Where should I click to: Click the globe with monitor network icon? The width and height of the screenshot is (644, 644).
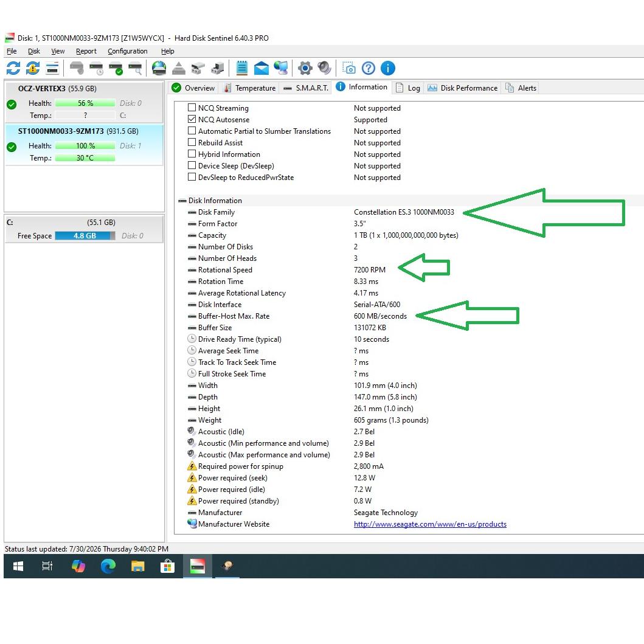click(x=281, y=68)
